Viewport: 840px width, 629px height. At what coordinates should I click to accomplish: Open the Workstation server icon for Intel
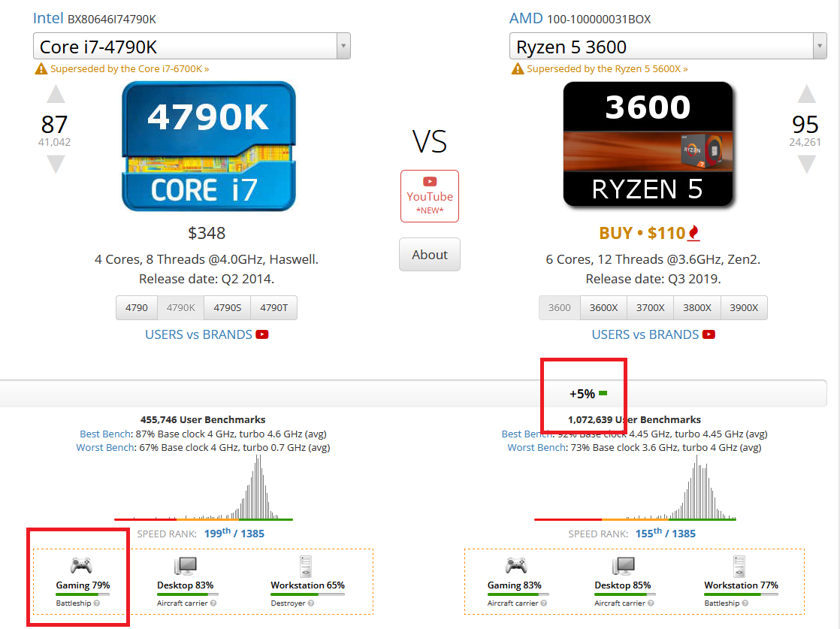[x=304, y=567]
